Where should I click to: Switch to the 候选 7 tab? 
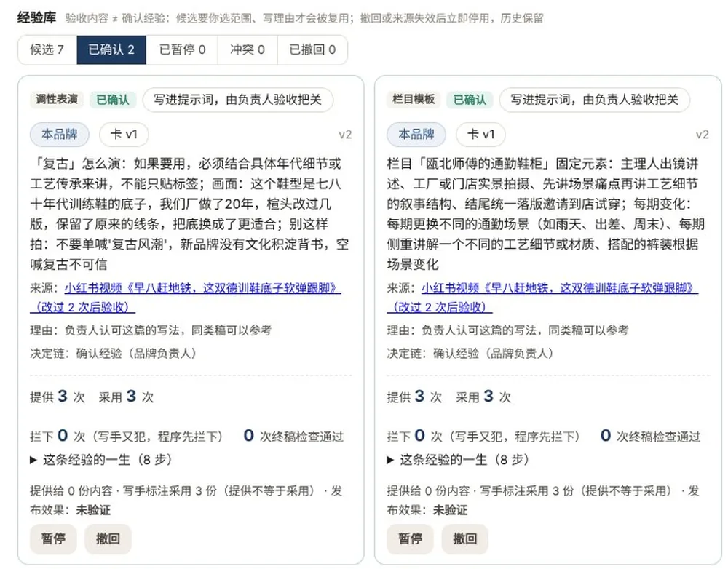click(x=47, y=49)
